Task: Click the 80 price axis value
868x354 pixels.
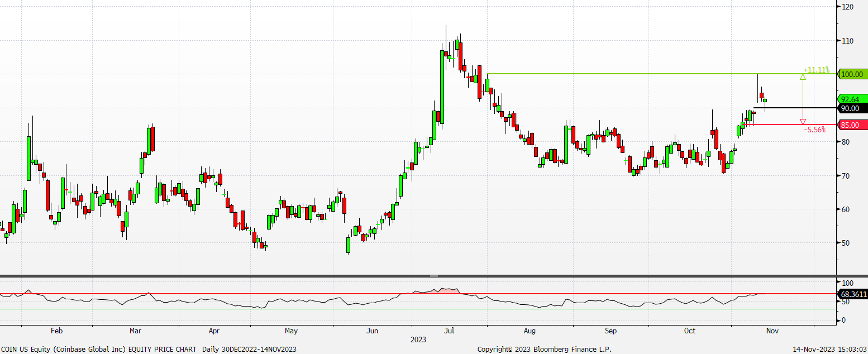Action: click(846, 142)
